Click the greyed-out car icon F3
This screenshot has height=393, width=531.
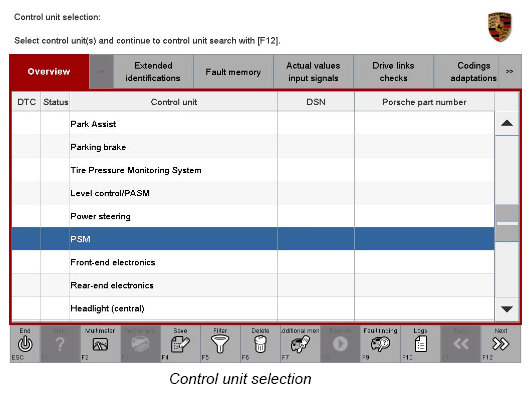tap(140, 344)
